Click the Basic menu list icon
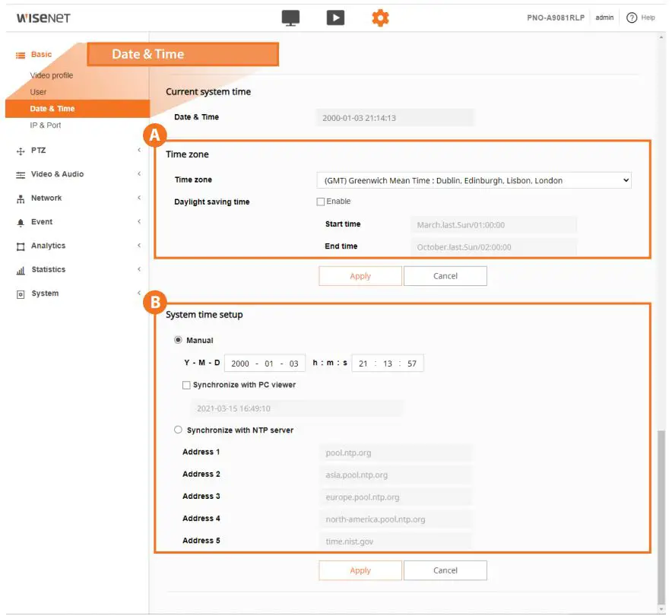This screenshot has width=672, height=616. click(x=21, y=55)
